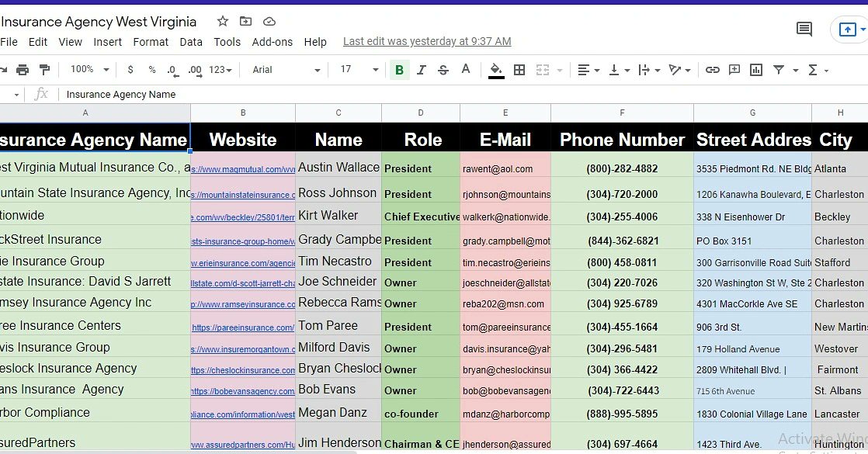Open the borders tool
This screenshot has width=868, height=454.
(x=519, y=70)
